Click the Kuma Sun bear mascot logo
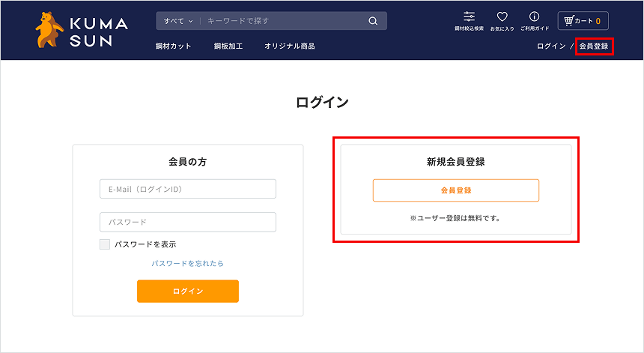The width and height of the screenshot is (644, 353). click(x=49, y=31)
